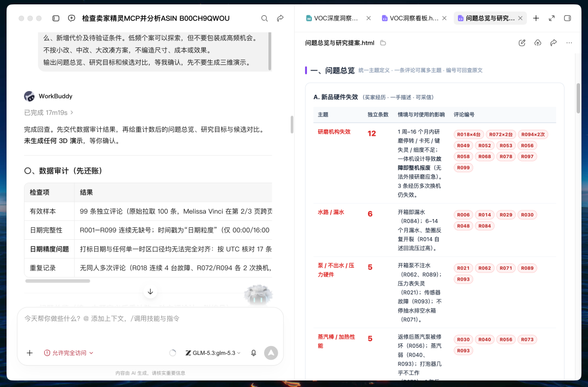Click the 蒸汽棒 / 加热性能 topic
Image resolution: width=588 pixels, height=387 pixels.
click(336, 341)
